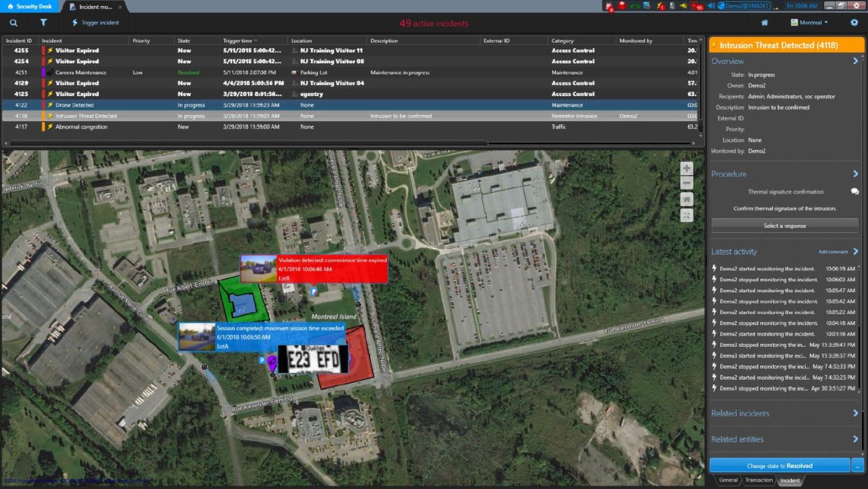This screenshot has width=868, height=489.
Task: Open the Montreal map selector dropdown
Action: (809, 22)
